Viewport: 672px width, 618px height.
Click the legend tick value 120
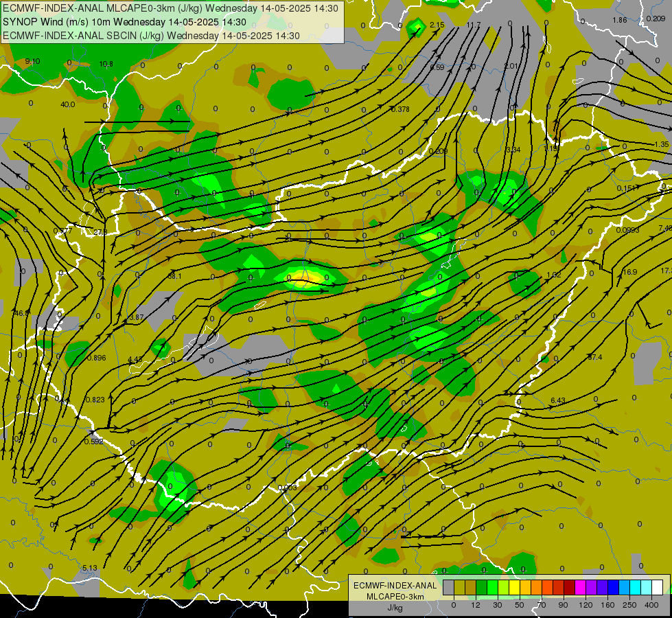586,605
